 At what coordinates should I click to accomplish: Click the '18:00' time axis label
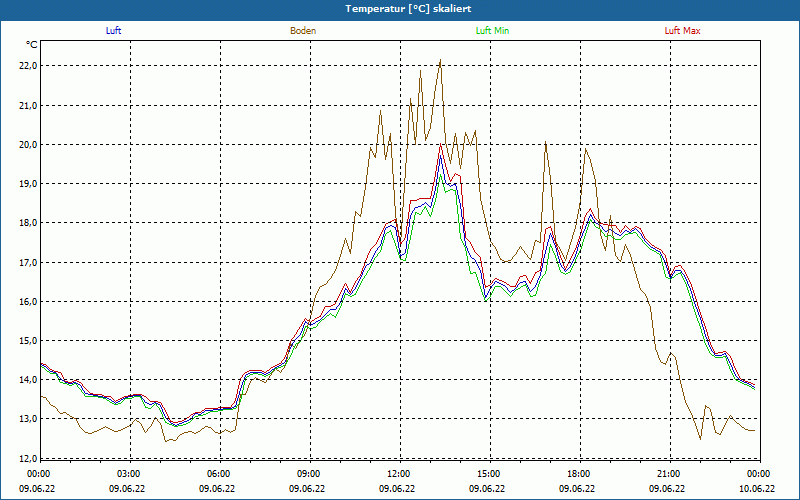coord(579,474)
